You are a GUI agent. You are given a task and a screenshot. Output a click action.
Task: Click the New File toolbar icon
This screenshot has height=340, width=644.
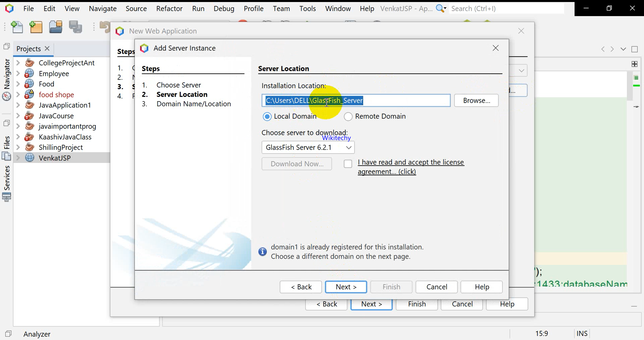(x=17, y=27)
